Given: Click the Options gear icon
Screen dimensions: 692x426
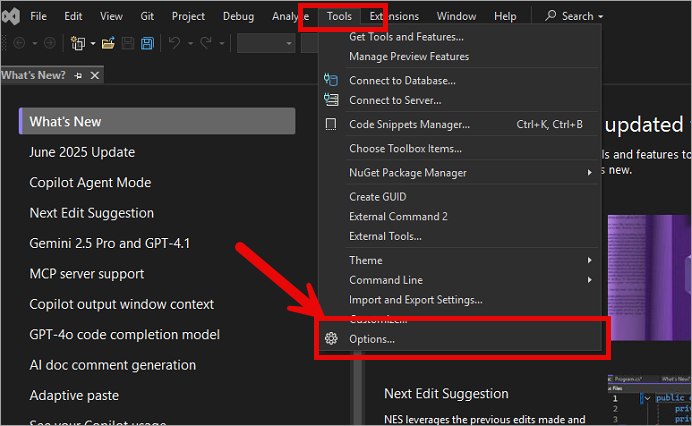Looking at the screenshot, I should click(331, 339).
